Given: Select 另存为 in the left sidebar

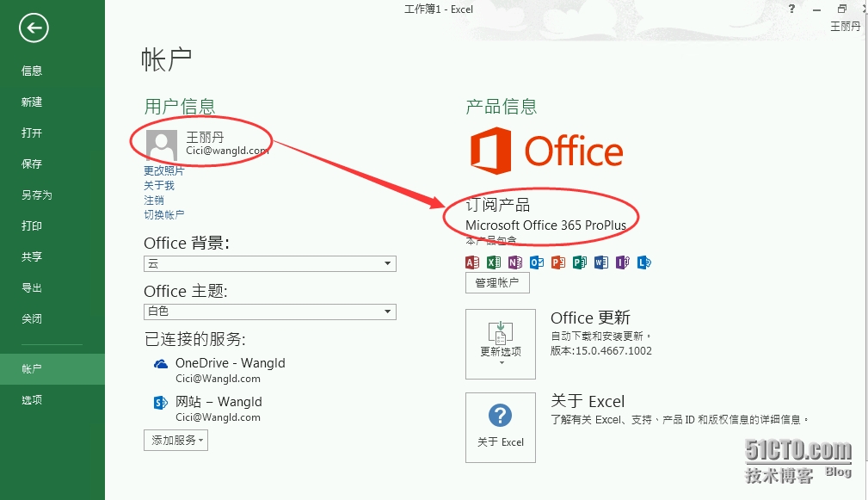Looking at the screenshot, I should tap(37, 195).
